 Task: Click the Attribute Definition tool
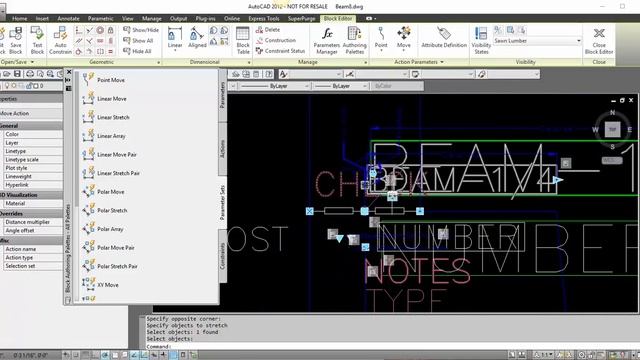pyautogui.click(x=444, y=38)
